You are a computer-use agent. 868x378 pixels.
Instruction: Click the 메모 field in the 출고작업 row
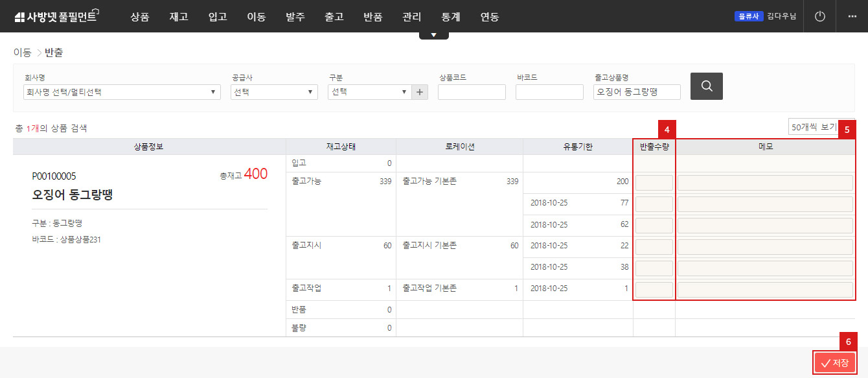pos(764,290)
